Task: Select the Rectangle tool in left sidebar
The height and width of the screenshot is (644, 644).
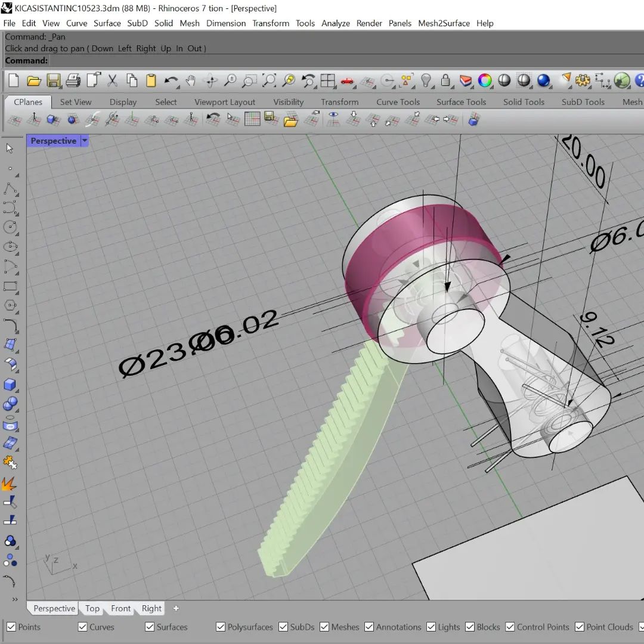Action: (10, 286)
